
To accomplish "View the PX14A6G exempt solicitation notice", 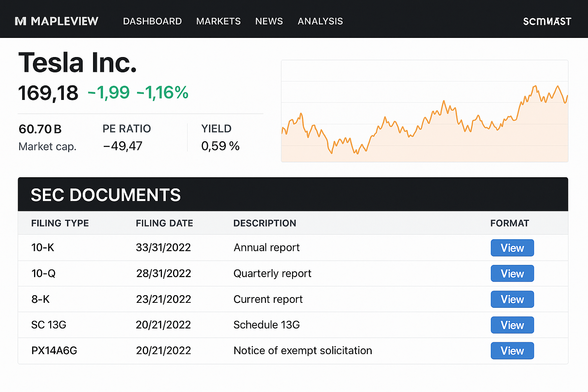I will [x=512, y=351].
